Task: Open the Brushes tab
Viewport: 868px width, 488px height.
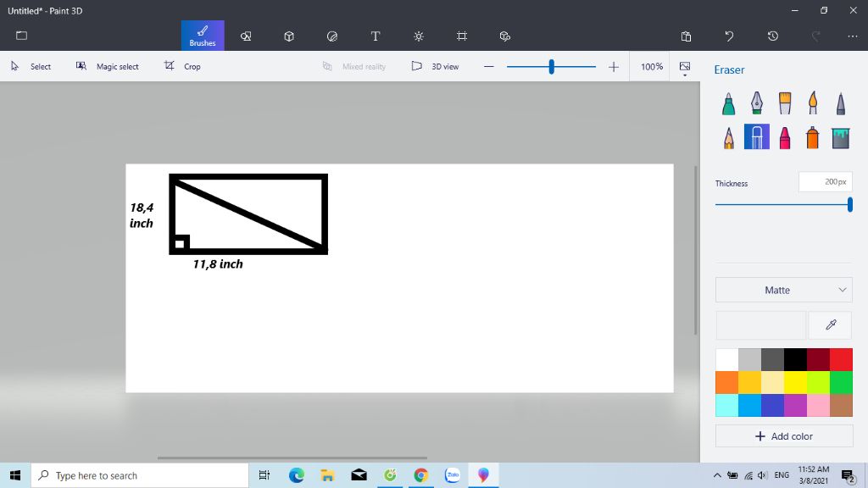Action: [203, 36]
